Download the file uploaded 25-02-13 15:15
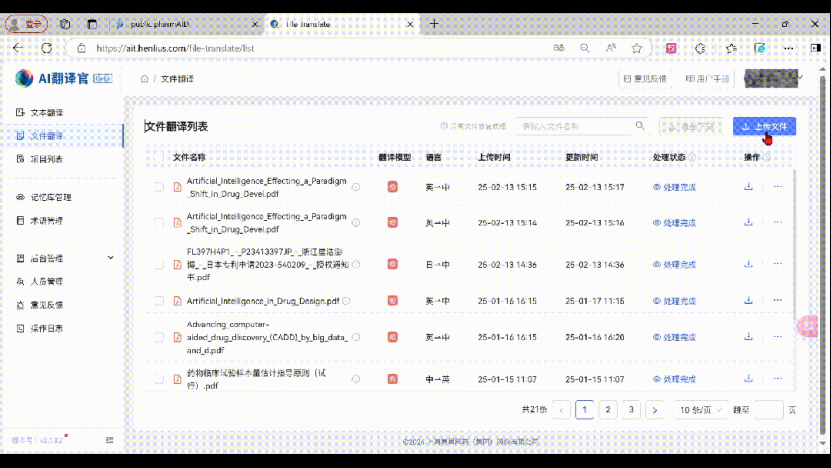This screenshot has width=831, height=468. [748, 187]
